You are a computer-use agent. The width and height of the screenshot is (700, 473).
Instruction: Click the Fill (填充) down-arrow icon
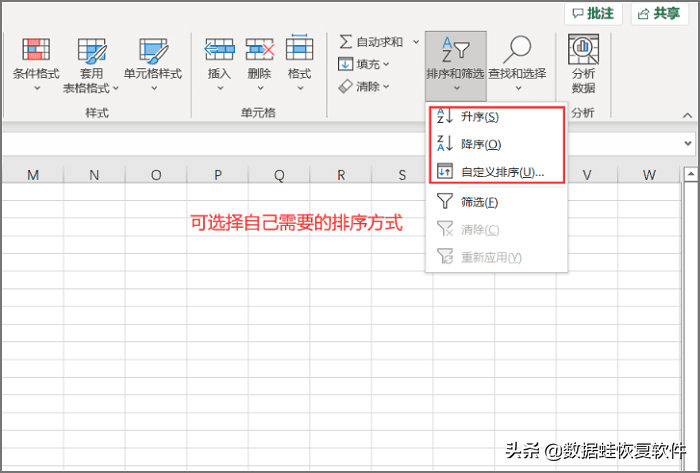[345, 64]
